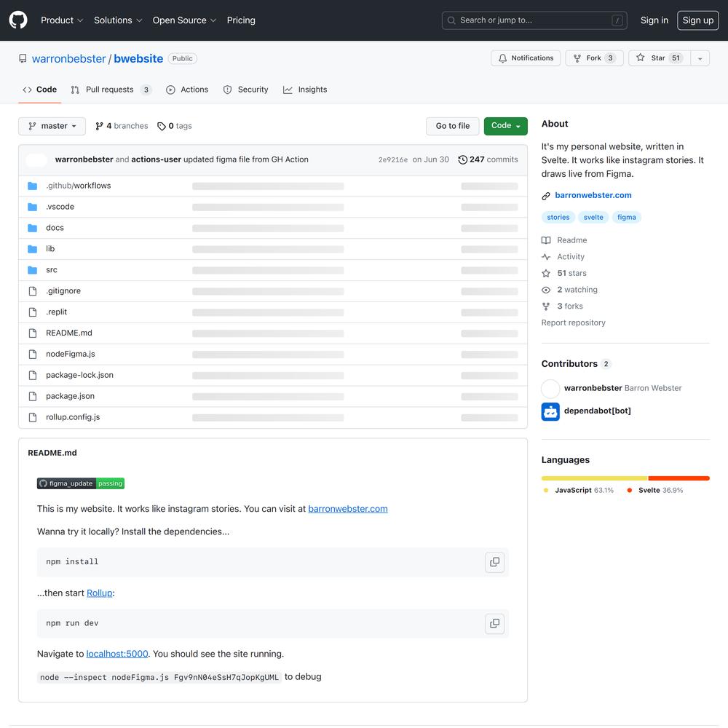Click the search magnifier icon
The width and height of the screenshot is (728, 728).
tap(451, 20)
